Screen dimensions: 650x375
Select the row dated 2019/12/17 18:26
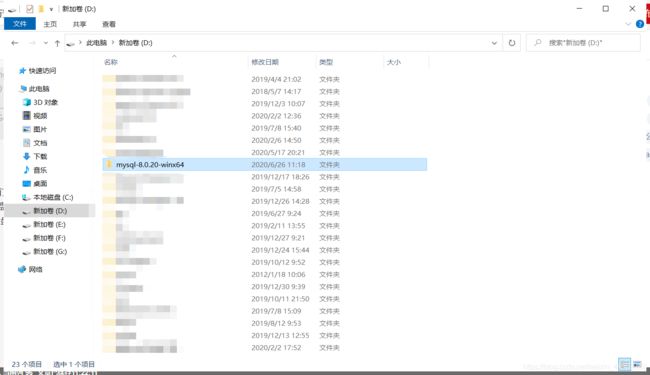tap(265, 177)
